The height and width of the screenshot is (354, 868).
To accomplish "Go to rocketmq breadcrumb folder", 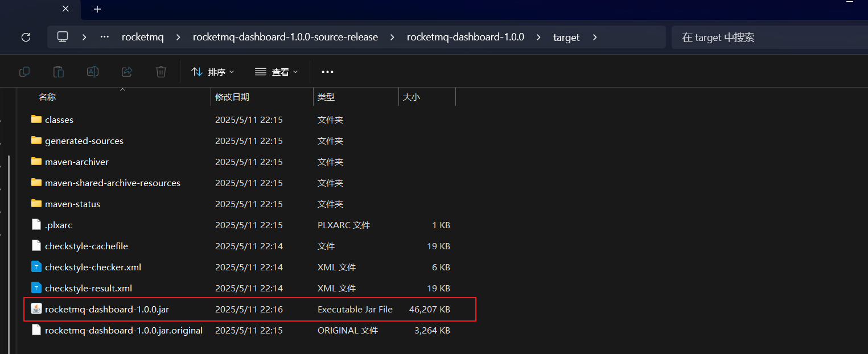I will click(x=143, y=37).
